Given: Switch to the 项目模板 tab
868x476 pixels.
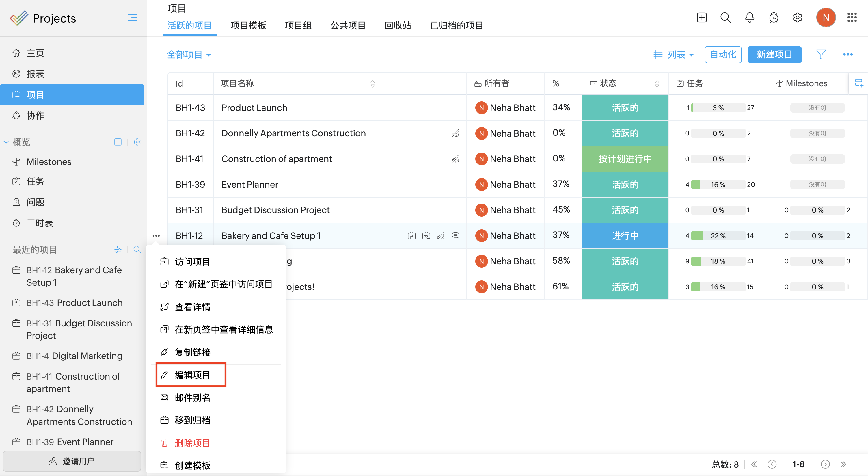Looking at the screenshot, I should (x=248, y=25).
